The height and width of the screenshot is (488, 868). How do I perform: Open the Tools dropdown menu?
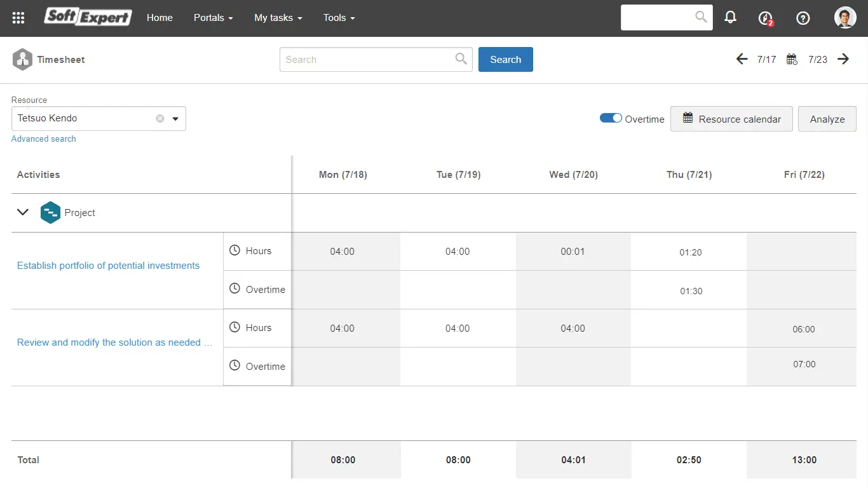tap(339, 18)
